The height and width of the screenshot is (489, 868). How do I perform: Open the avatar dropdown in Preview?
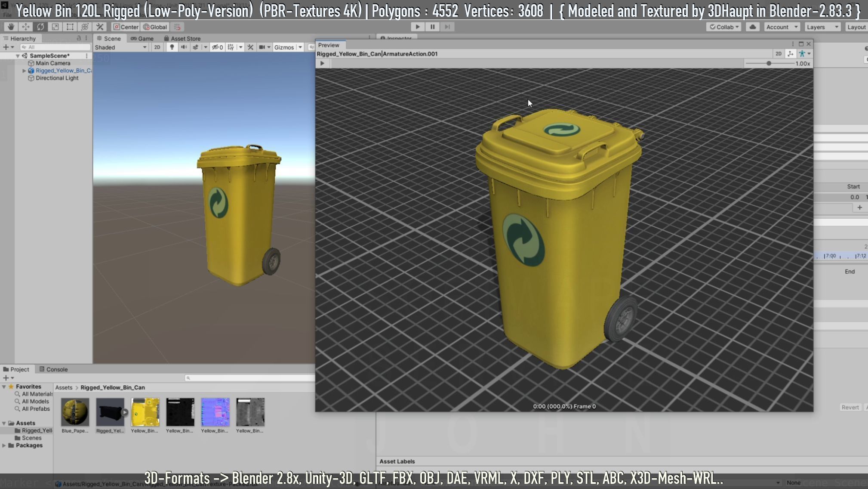click(804, 54)
